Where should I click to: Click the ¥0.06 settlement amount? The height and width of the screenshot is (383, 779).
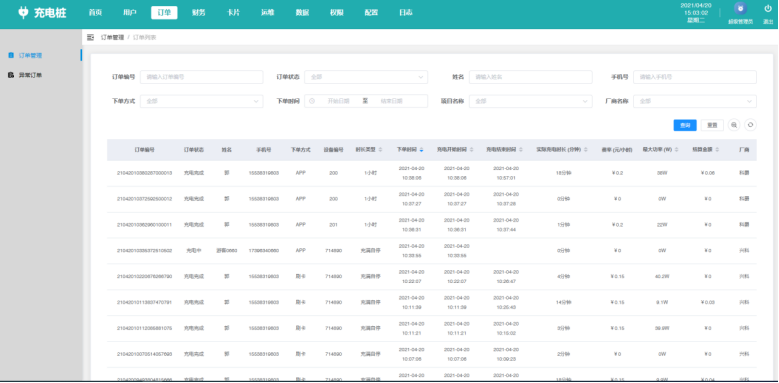[707, 173]
